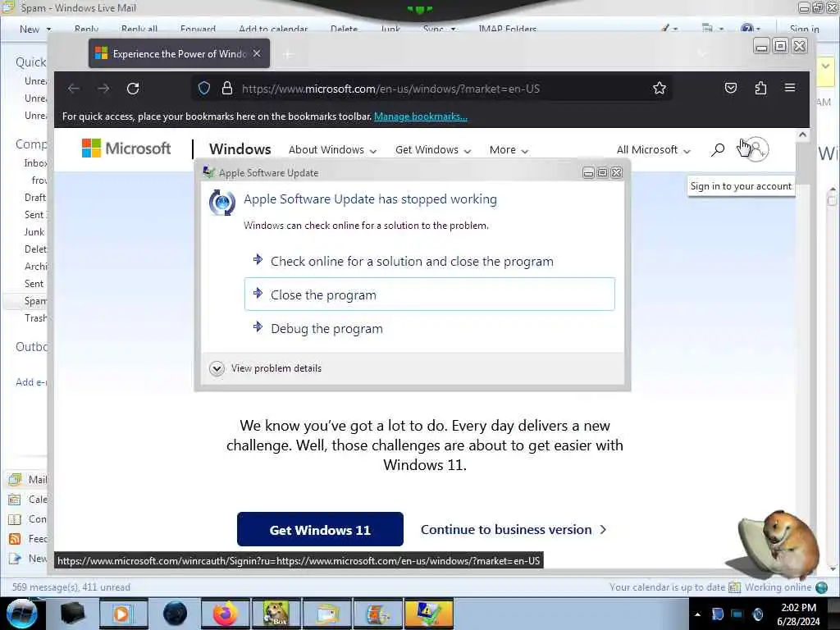Open the Contacts section in Live Mail
The image size is (840, 630).
(28, 519)
